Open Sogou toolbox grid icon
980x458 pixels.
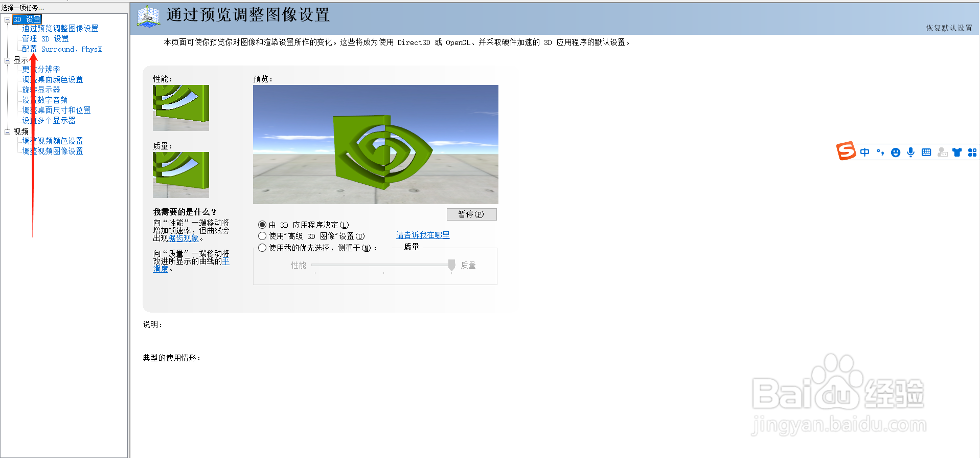pyautogui.click(x=972, y=152)
